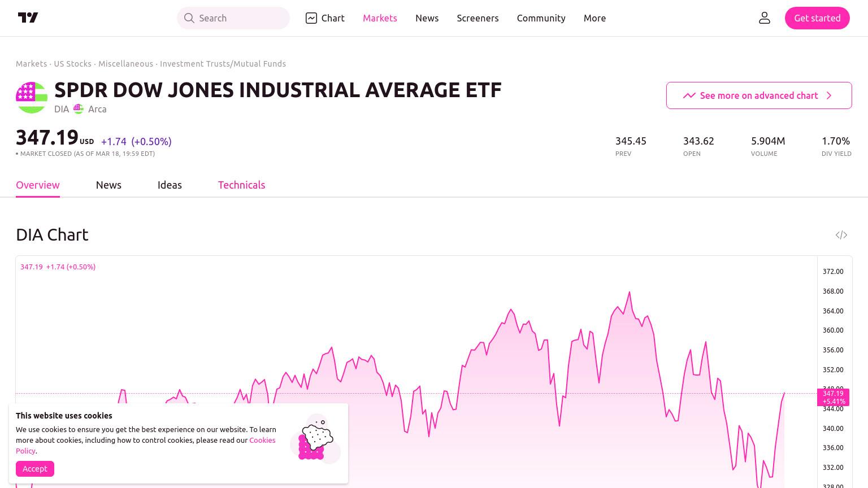Accept the cookies
Viewport: 868px width, 488px height.
[x=35, y=469]
